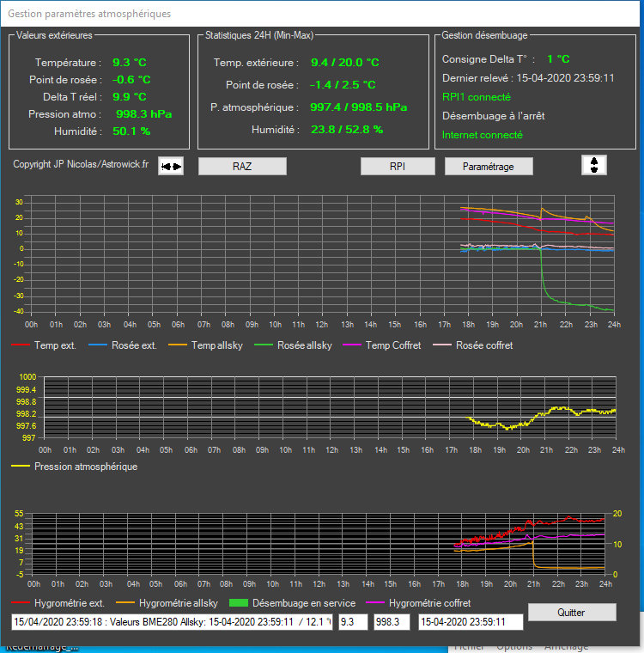Click the blue Rosée ext. legend swatch
644x653 pixels.
point(98,345)
